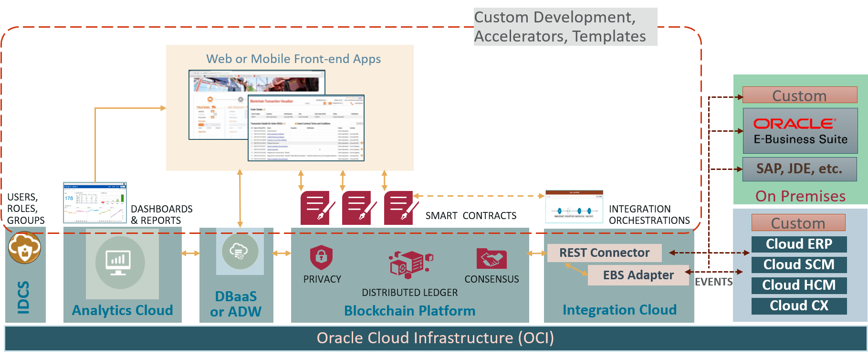Image resolution: width=868 pixels, height=359 pixels.
Task: Open the Dashboards & Reports thumbnail
Action: click(x=95, y=203)
